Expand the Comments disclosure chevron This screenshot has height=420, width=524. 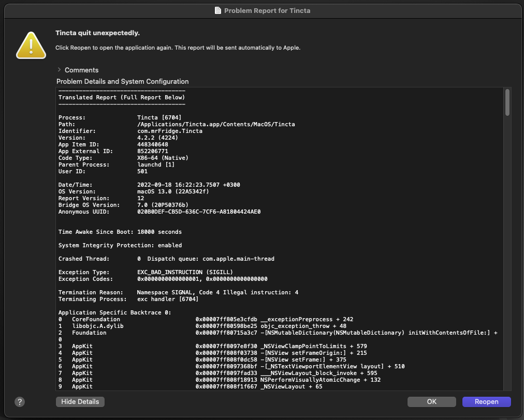[60, 70]
